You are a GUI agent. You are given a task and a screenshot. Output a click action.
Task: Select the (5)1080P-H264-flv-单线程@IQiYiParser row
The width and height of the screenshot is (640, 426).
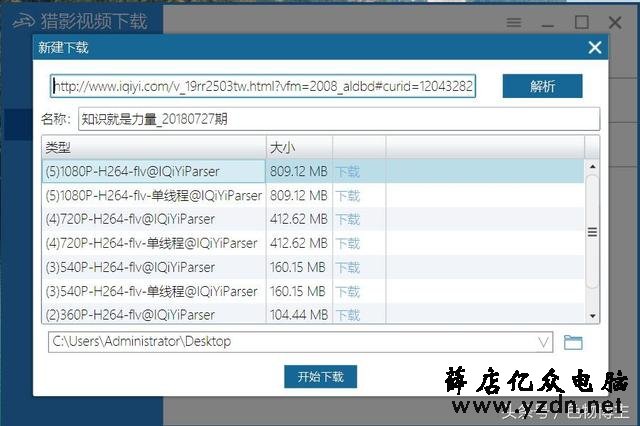coord(313,195)
